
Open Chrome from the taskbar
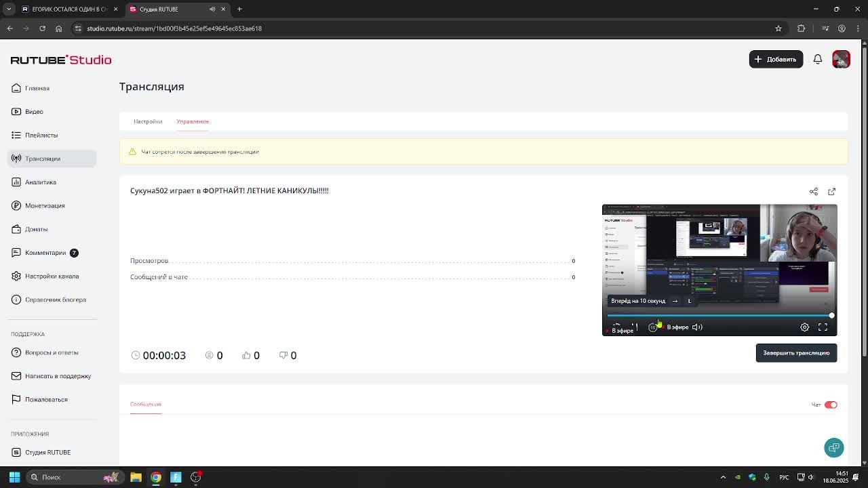coord(156,477)
